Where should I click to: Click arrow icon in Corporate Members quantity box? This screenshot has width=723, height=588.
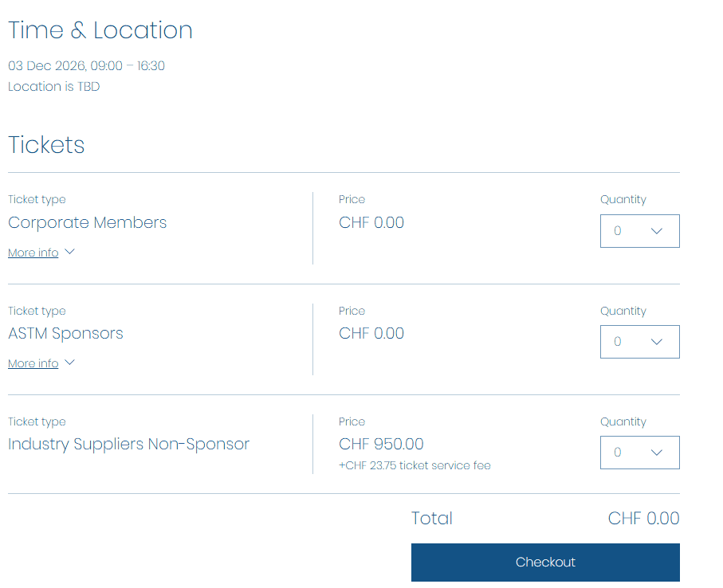tap(657, 231)
